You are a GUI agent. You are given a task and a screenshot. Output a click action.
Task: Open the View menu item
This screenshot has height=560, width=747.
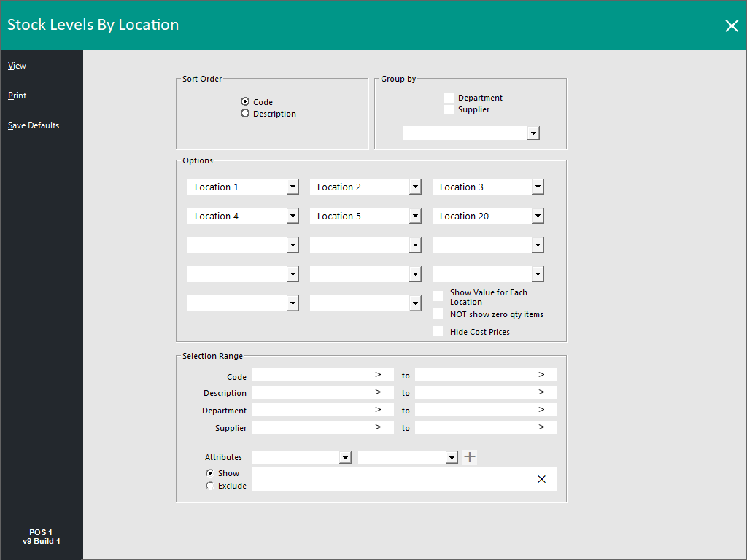pyautogui.click(x=17, y=66)
